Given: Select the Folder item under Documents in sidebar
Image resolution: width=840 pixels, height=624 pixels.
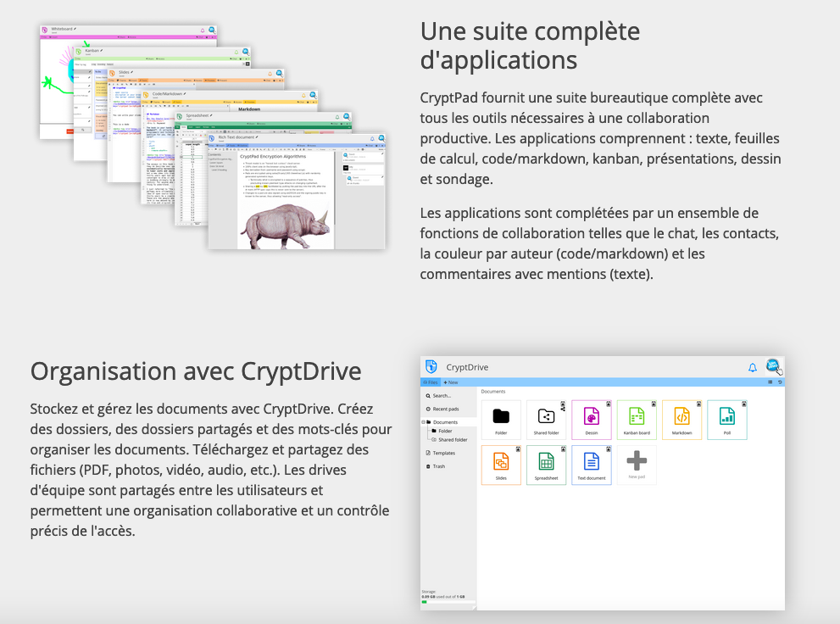Looking at the screenshot, I should tap(442, 432).
